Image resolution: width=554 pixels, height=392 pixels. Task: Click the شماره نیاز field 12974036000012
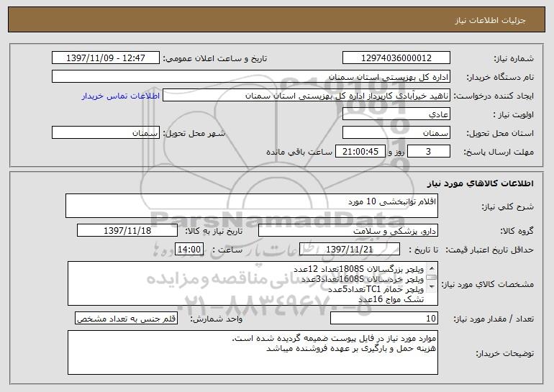(396, 58)
